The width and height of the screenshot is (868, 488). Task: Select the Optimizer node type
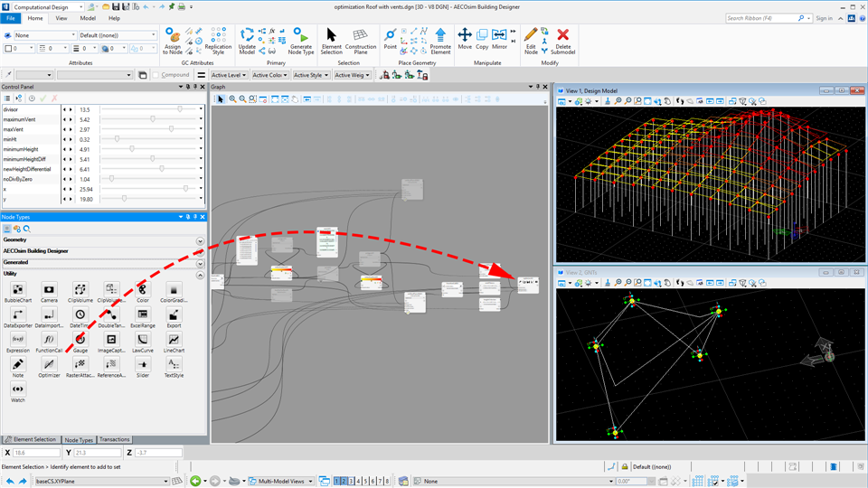click(49, 365)
